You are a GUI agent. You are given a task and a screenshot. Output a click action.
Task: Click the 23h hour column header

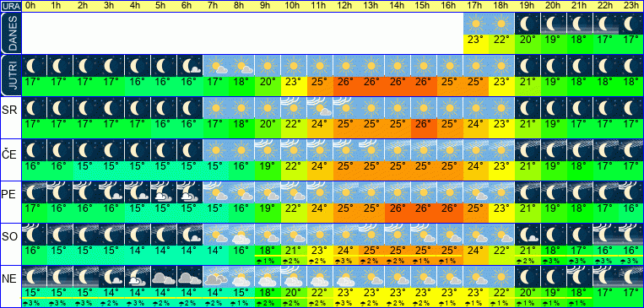tap(630, 6)
